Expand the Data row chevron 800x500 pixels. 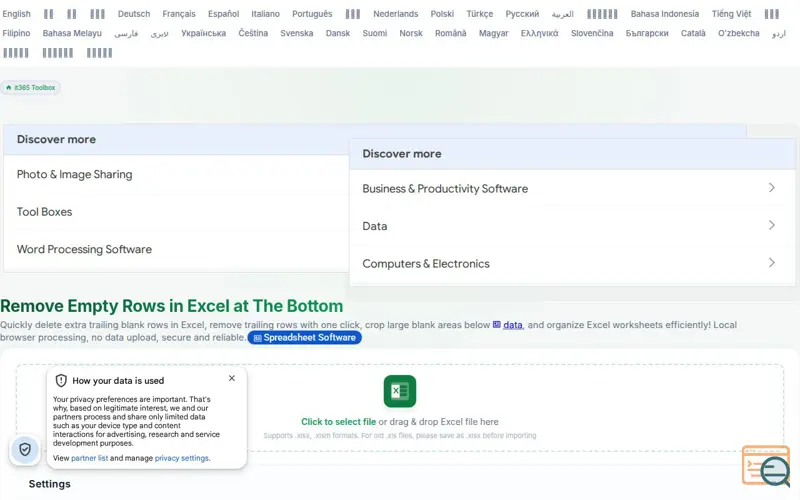[x=771, y=225]
